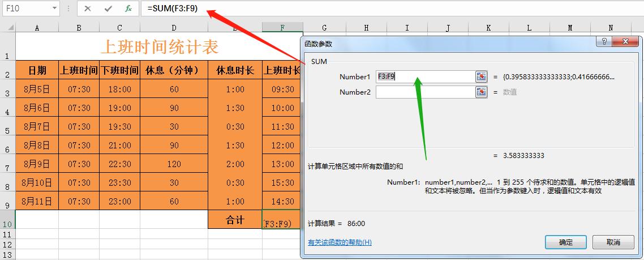Click the empty Number2 input field
644x260 pixels.
click(x=426, y=92)
